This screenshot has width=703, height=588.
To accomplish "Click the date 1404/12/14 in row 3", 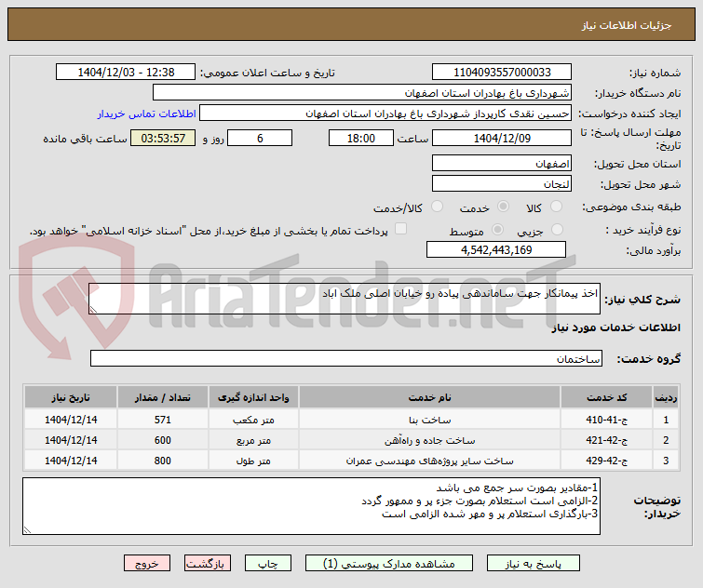I will point(71,461).
